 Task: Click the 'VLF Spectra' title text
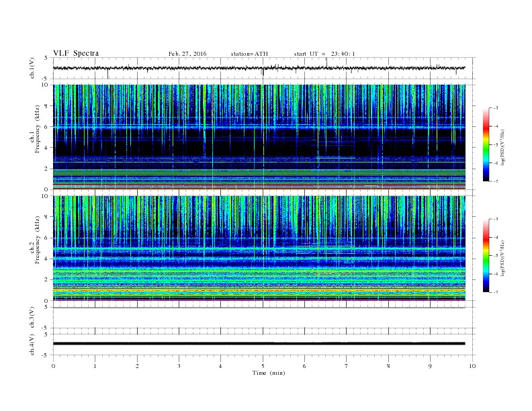[76, 53]
